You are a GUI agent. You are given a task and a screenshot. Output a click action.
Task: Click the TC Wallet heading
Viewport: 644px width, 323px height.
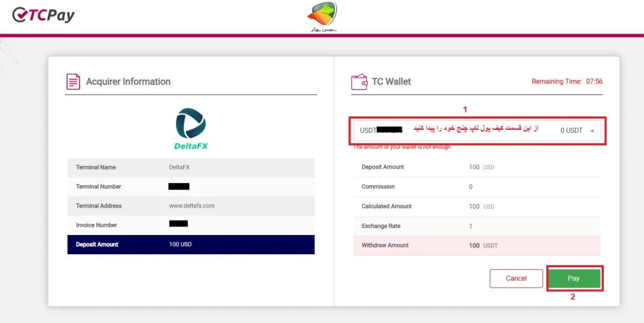point(391,82)
